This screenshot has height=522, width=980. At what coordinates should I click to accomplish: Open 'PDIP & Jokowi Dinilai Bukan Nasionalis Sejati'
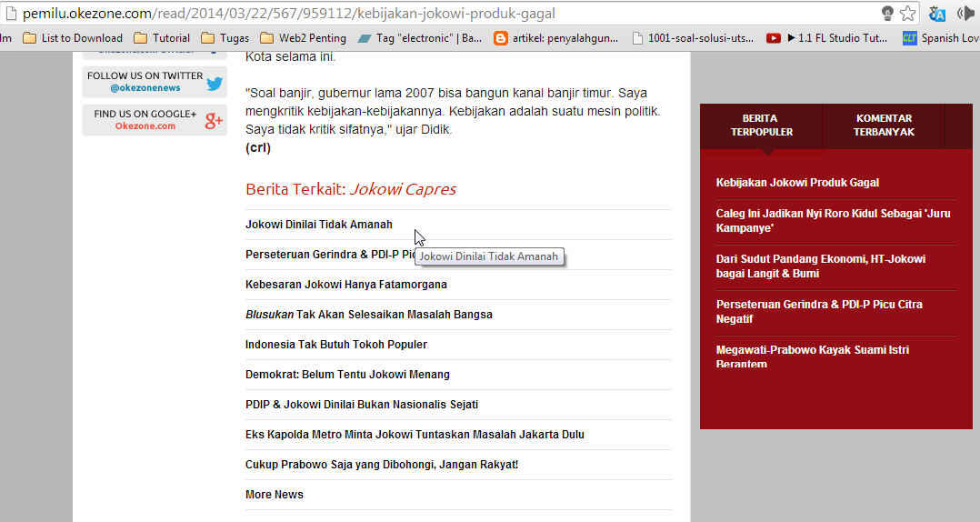point(362,405)
